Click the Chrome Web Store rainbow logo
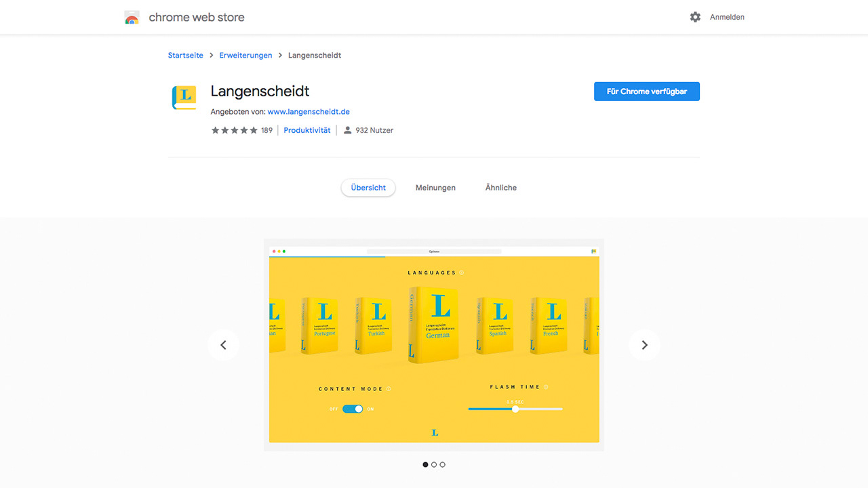 (132, 18)
